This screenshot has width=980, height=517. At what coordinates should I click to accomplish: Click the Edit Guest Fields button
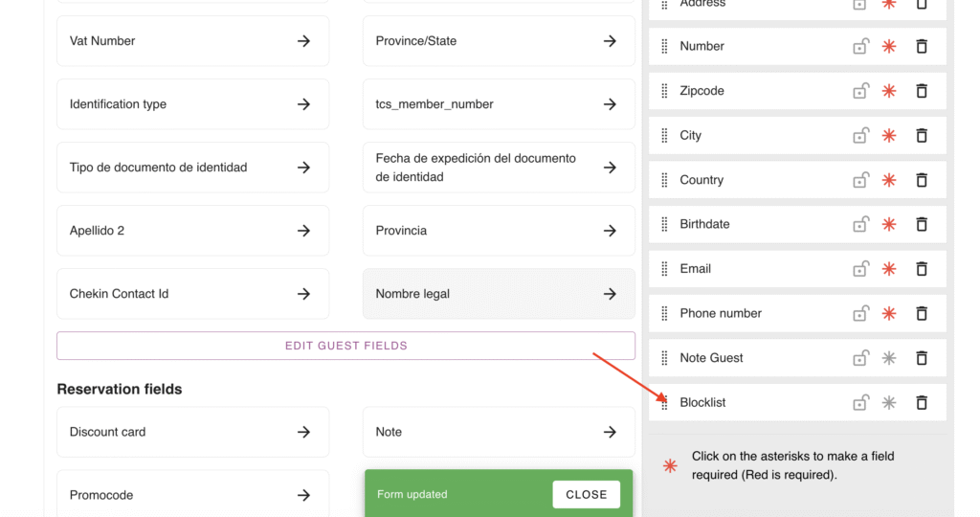click(345, 346)
